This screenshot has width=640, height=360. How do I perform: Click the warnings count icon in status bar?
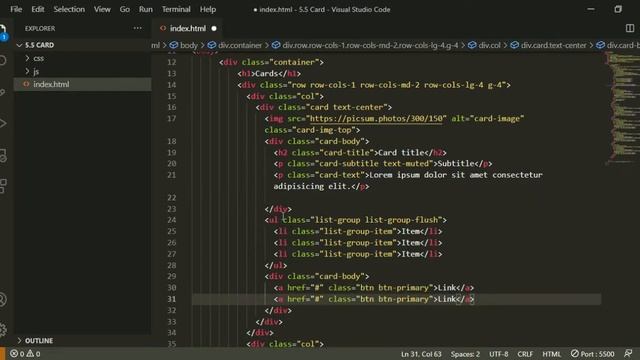pyautogui.click(x=30, y=353)
